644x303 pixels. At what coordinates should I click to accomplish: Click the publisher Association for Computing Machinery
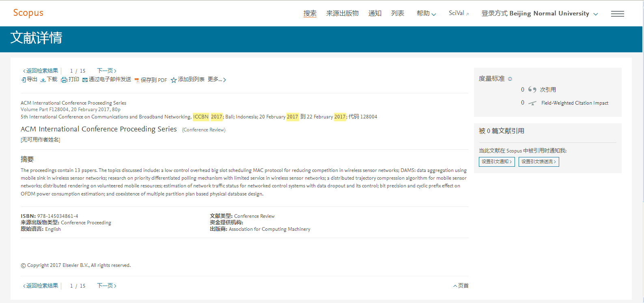click(269, 229)
